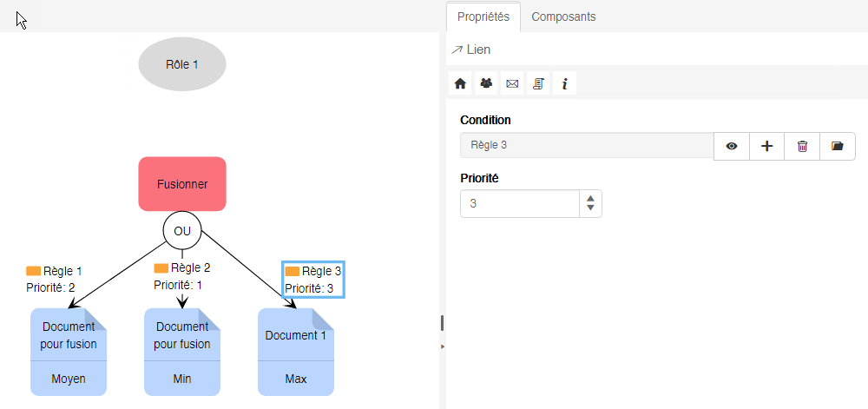The width and height of the screenshot is (868, 409).
Task: Browse conditions with the folder icon
Action: pyautogui.click(x=837, y=146)
